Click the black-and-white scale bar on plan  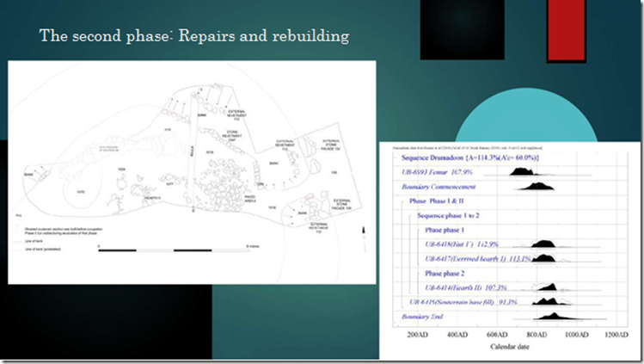coord(174,250)
